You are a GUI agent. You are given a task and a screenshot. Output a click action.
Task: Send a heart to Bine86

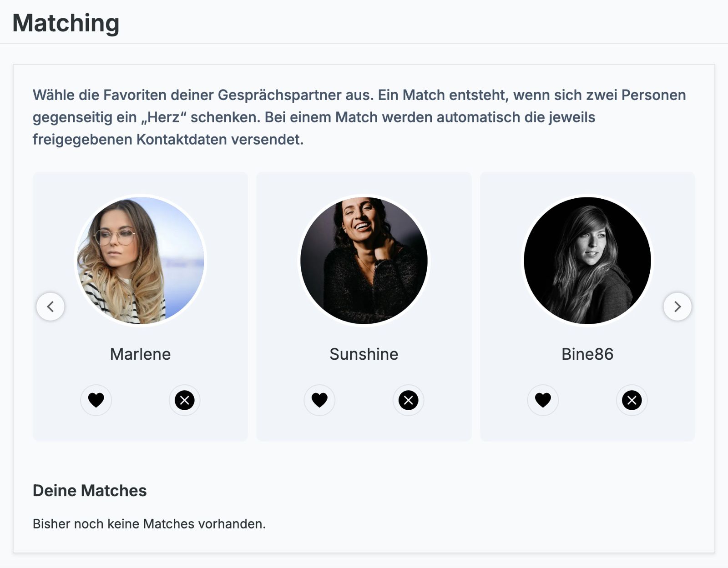click(x=543, y=400)
